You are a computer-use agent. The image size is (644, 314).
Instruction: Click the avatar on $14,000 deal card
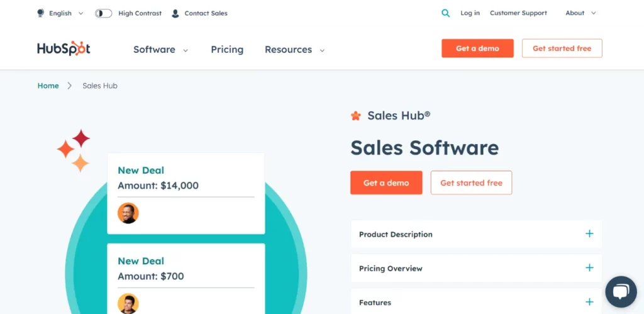[x=128, y=213]
